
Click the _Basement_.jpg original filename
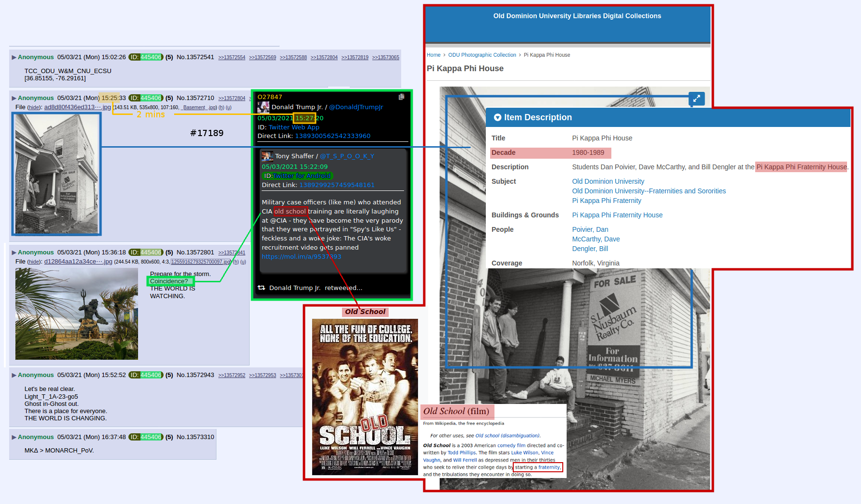coord(199,108)
